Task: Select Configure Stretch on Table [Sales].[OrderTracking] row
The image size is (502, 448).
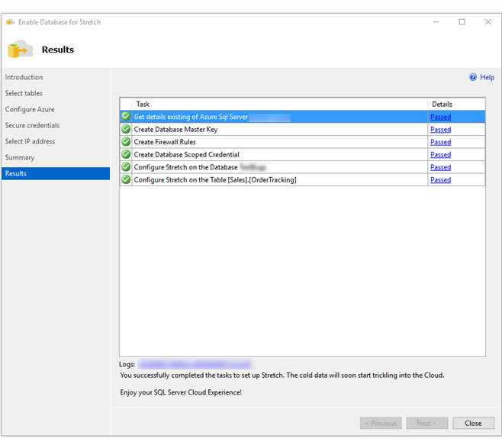Action: 303,179
